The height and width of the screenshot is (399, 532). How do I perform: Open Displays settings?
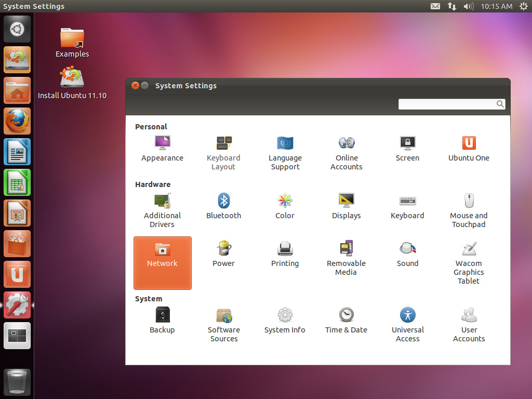click(x=347, y=206)
